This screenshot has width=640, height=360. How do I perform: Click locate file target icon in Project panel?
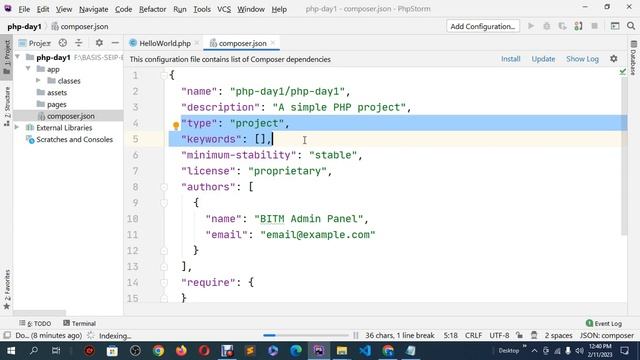[x=62, y=43]
